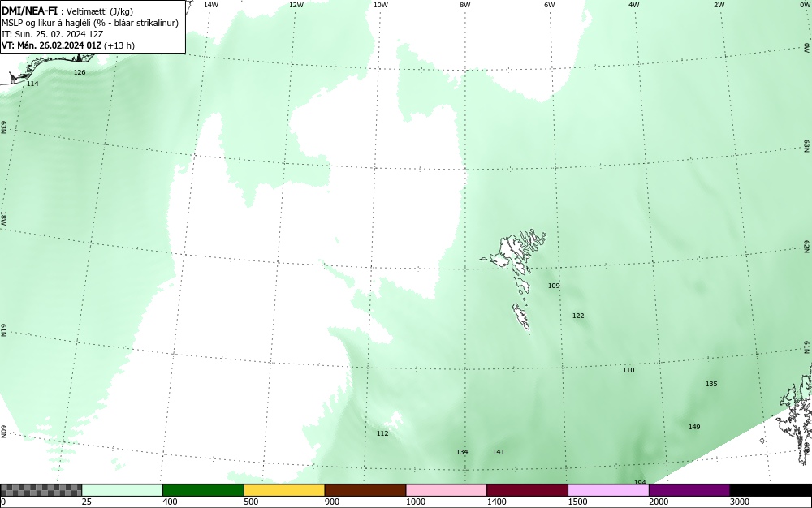Click the 10W longitude label
The image size is (812, 508).
(381, 5)
